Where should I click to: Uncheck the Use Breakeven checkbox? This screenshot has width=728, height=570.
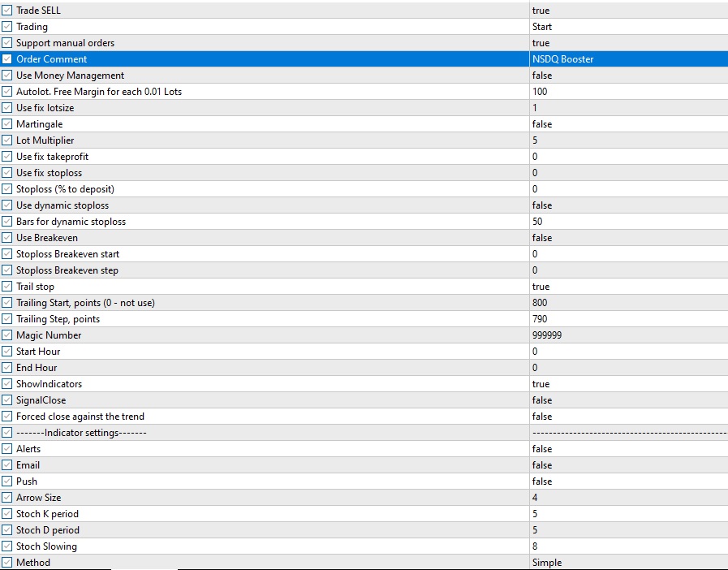[7, 238]
